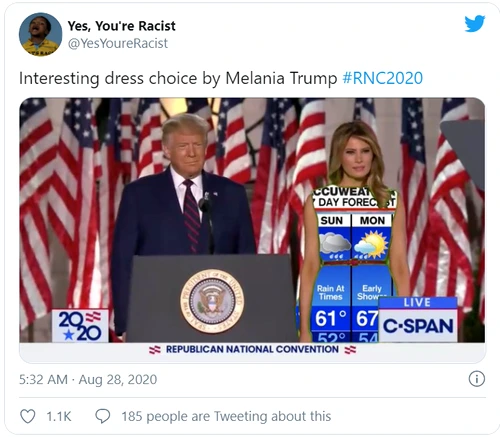Click the C-SPAN live logo in image
The image size is (500, 437).
pyautogui.click(x=418, y=319)
